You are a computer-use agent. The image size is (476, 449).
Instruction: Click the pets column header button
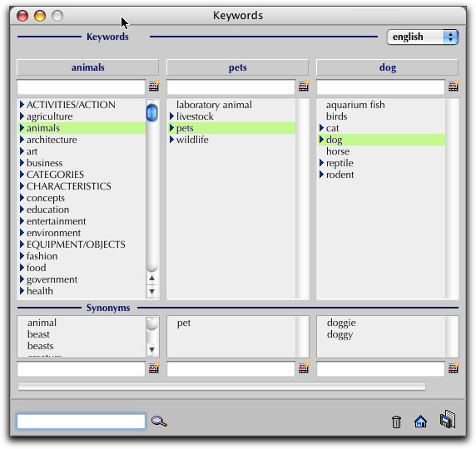pos(237,67)
